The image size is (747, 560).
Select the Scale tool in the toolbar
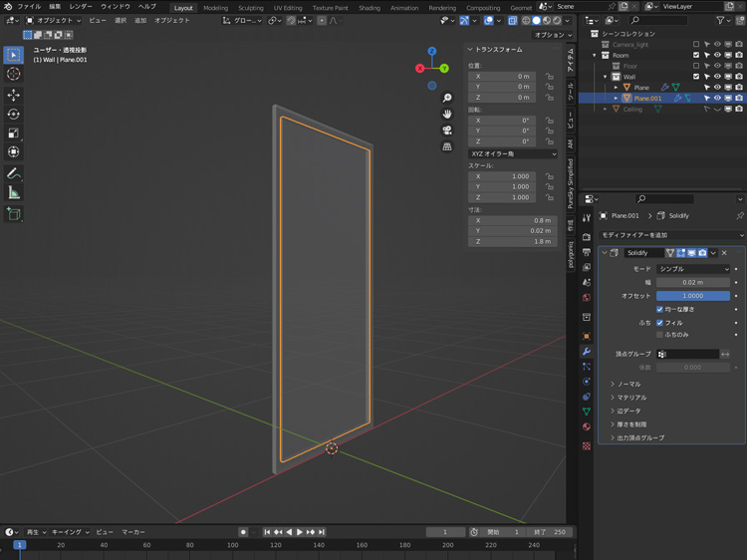tap(14, 133)
